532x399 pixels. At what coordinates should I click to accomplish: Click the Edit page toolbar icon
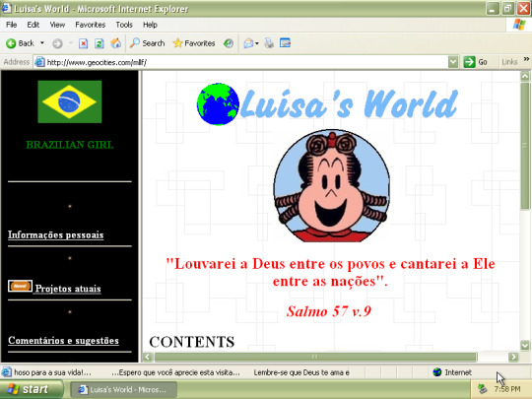[285, 43]
